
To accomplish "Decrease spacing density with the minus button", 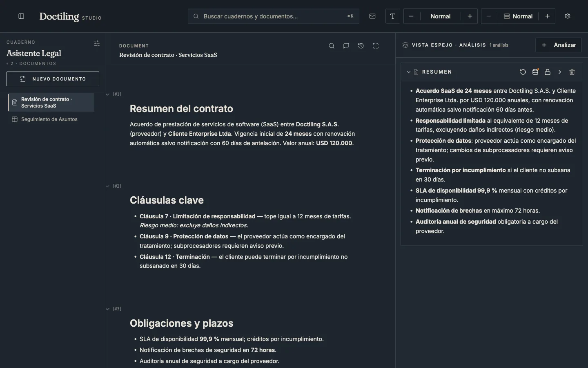I will [489, 16].
